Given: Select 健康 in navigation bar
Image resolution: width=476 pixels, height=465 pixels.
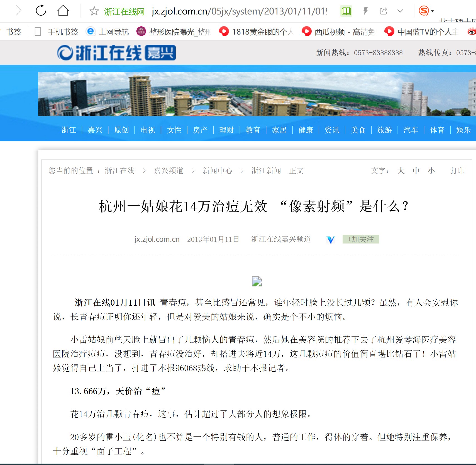Looking at the screenshot, I should pyautogui.click(x=306, y=130).
